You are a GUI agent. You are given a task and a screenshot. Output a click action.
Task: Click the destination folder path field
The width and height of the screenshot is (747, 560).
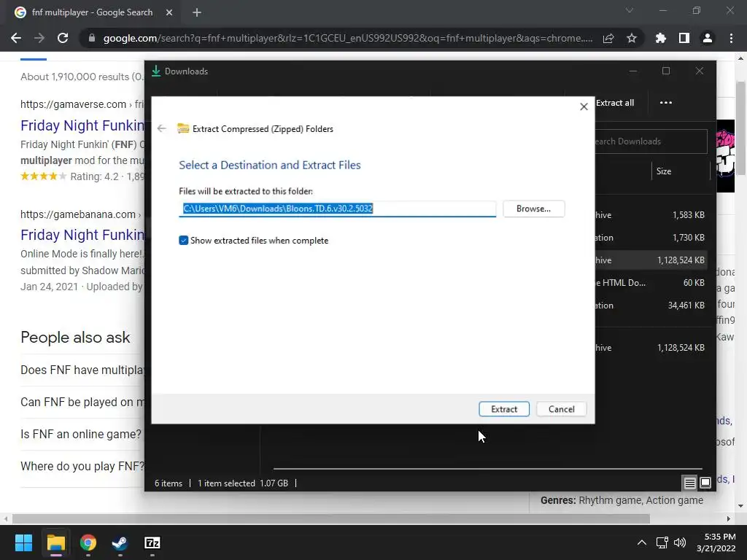(337, 209)
